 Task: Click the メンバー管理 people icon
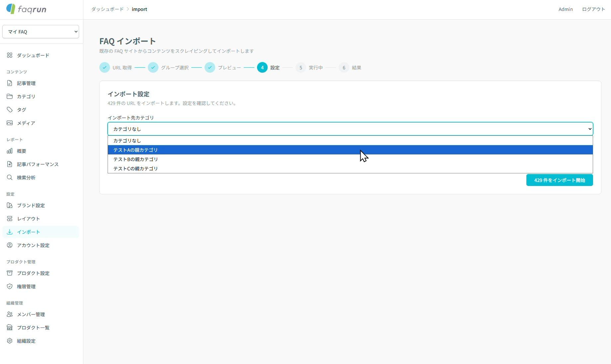pos(10,314)
